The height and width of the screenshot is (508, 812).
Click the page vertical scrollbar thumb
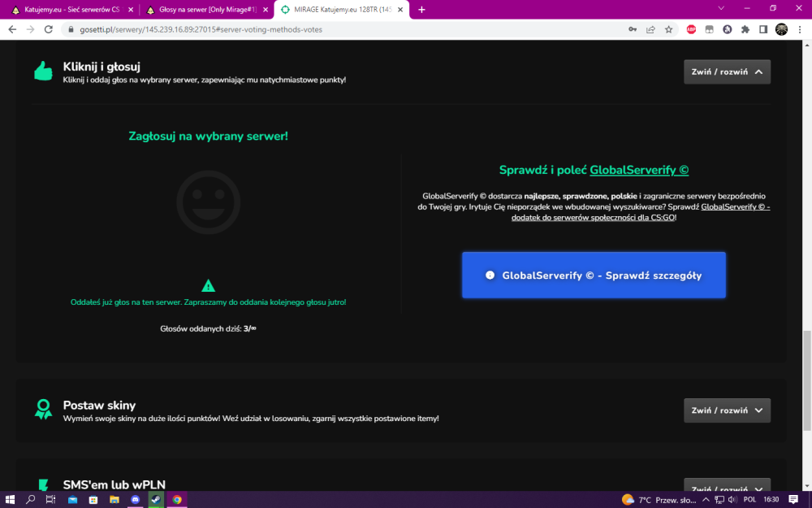[807, 381]
